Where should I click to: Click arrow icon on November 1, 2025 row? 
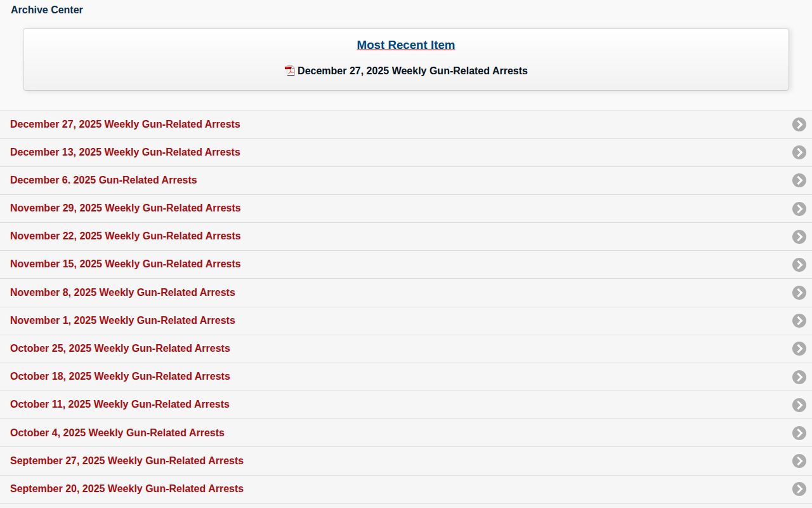[x=799, y=321]
